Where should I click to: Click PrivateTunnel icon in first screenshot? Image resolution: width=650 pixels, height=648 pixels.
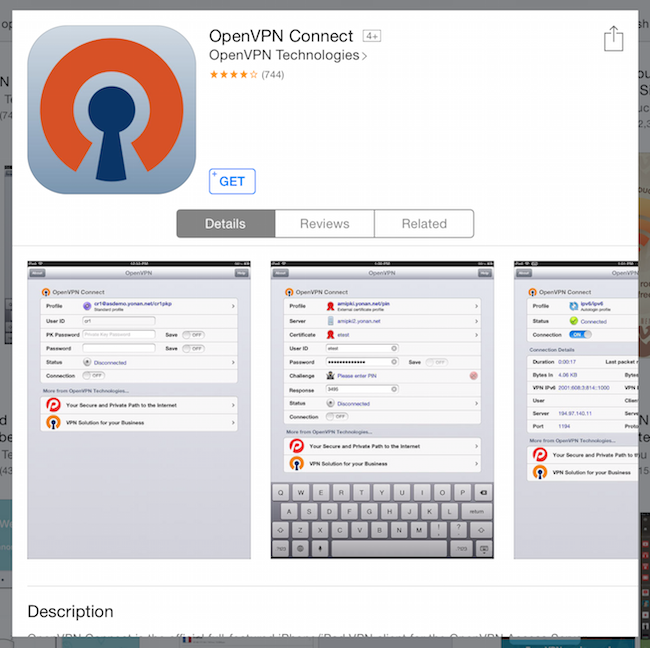click(x=53, y=405)
